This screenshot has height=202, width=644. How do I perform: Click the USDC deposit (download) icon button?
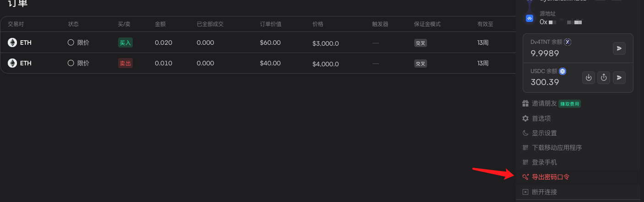[x=589, y=78]
